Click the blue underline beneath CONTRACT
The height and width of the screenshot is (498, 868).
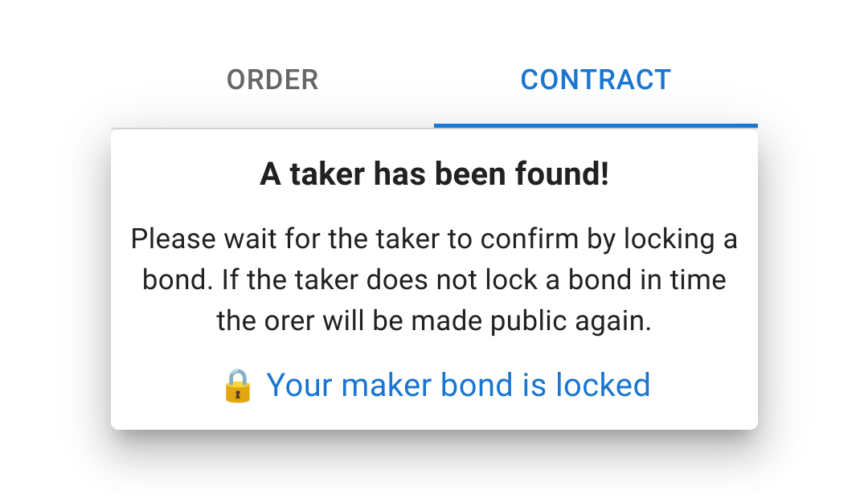596,125
